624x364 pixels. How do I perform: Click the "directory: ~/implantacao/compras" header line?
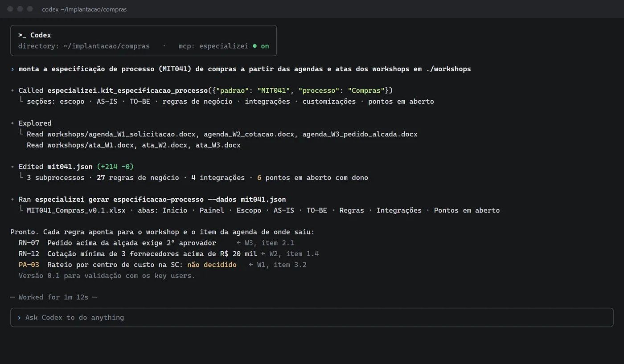point(84,46)
